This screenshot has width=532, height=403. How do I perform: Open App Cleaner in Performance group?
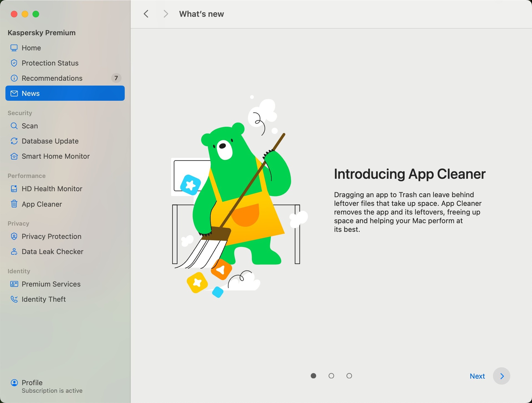coord(42,204)
